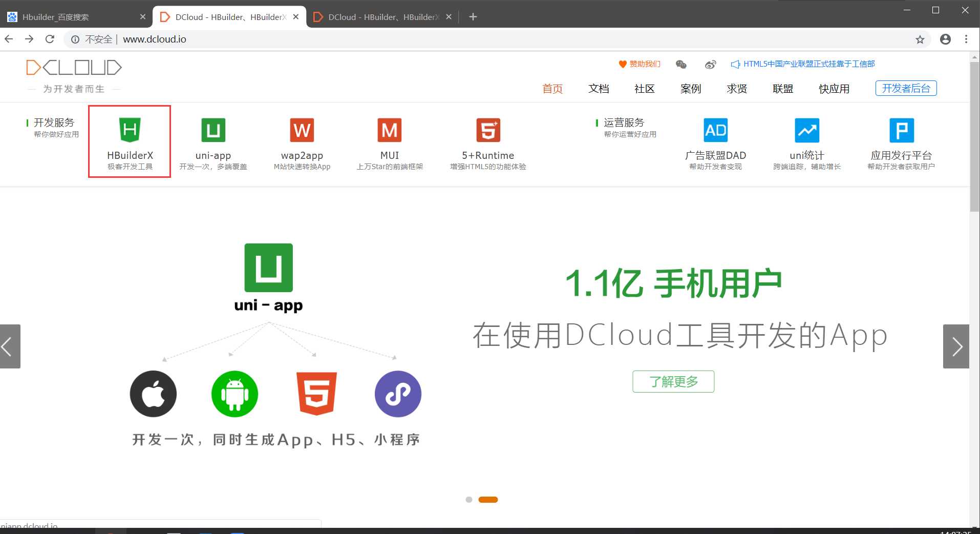Click the page vertical scrollbar thumb

974,136
